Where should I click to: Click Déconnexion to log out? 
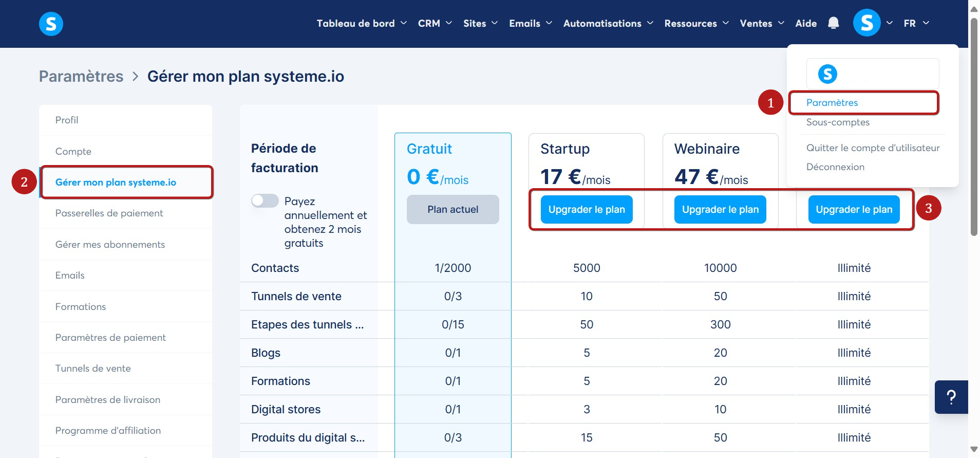pos(835,167)
